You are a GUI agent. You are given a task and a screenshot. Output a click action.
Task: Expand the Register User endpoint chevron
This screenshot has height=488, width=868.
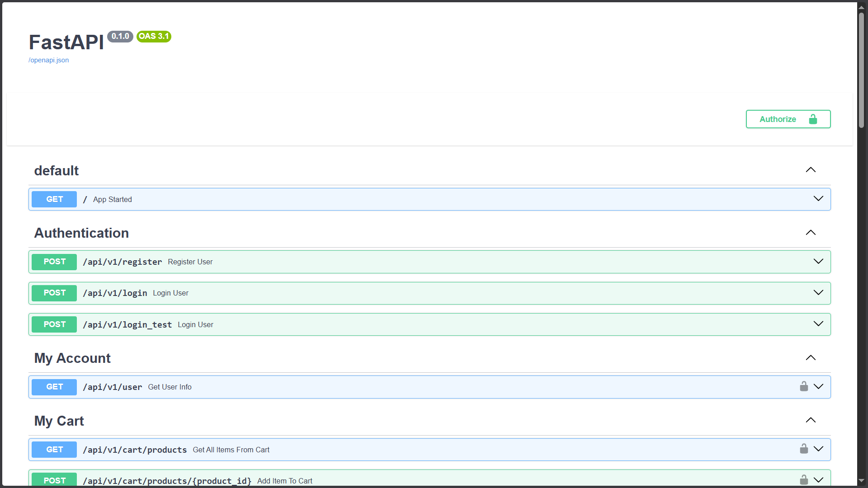pos(818,262)
